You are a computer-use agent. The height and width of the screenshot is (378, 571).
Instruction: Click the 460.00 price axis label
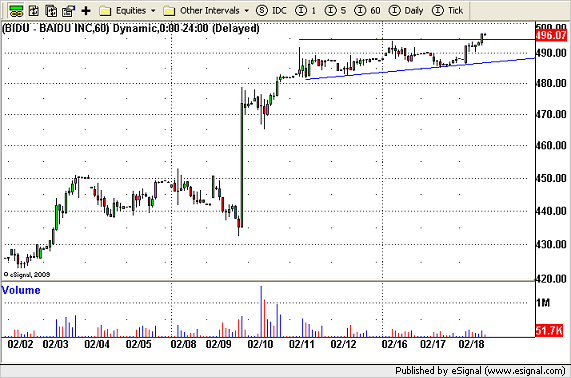551,146
